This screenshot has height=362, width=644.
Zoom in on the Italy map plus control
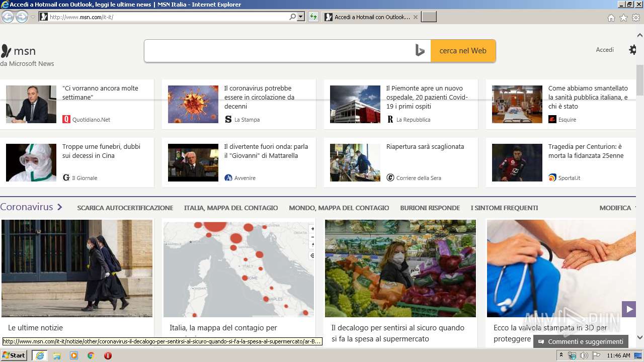[312, 229]
